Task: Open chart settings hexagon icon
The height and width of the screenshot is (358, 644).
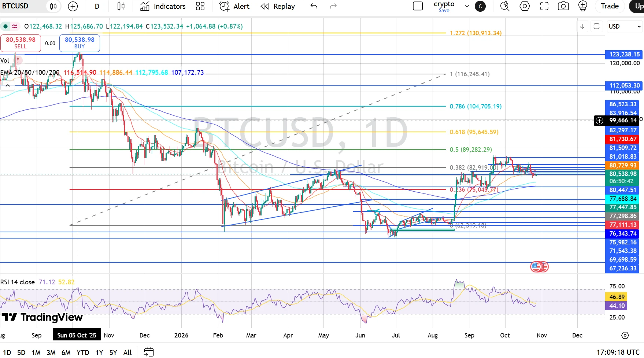Action: pyautogui.click(x=525, y=6)
